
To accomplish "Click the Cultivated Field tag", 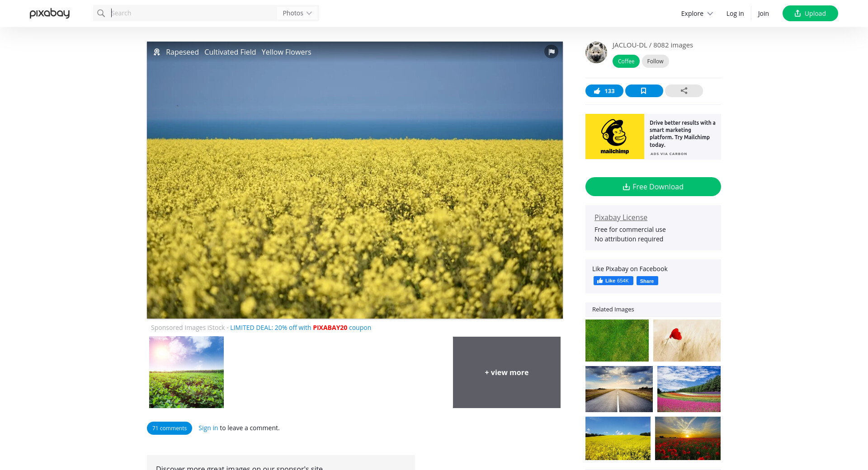I will tap(230, 52).
